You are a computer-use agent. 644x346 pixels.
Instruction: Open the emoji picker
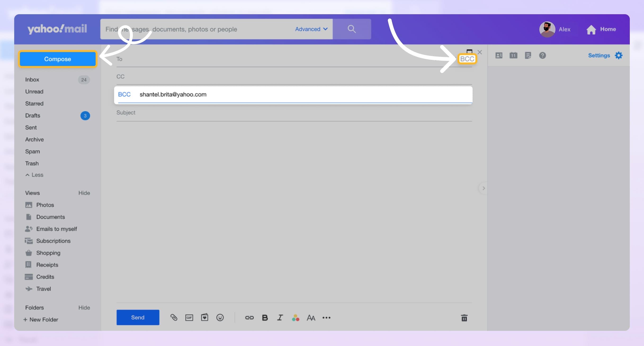click(x=220, y=318)
